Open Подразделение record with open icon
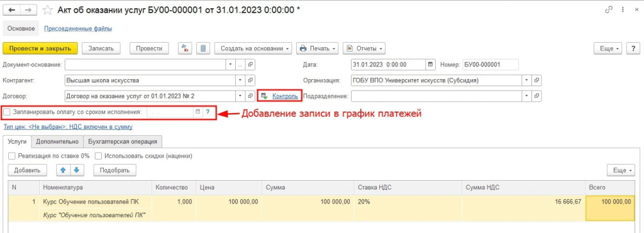 537,96
